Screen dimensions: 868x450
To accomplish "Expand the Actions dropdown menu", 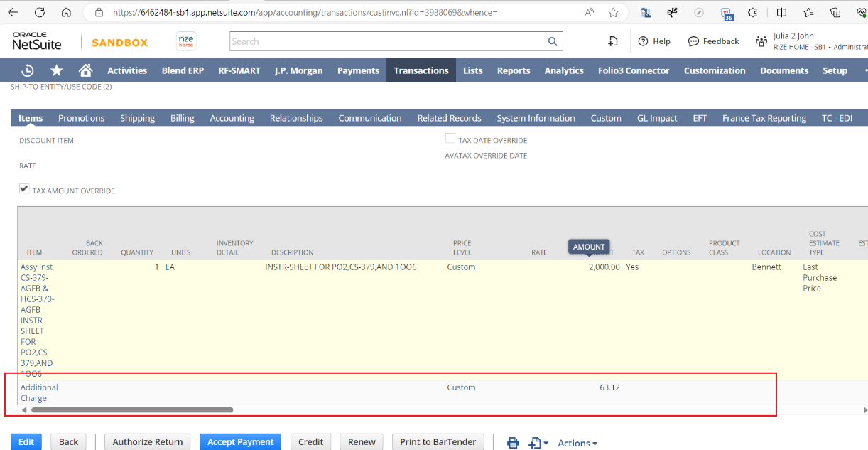I will pos(577,443).
